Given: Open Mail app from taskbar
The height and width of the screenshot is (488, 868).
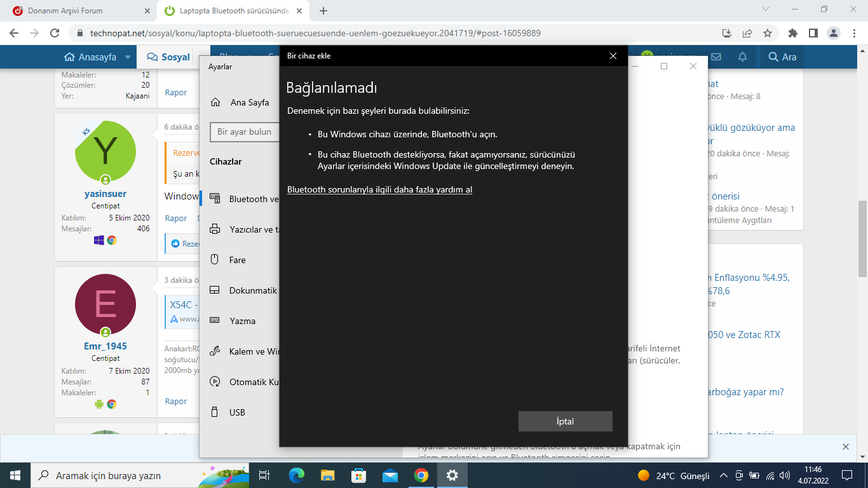Looking at the screenshot, I should click(390, 475).
